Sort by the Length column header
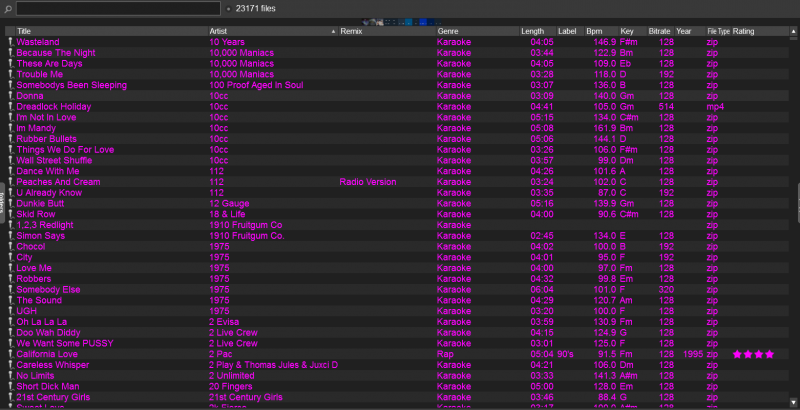 pyautogui.click(x=538, y=31)
